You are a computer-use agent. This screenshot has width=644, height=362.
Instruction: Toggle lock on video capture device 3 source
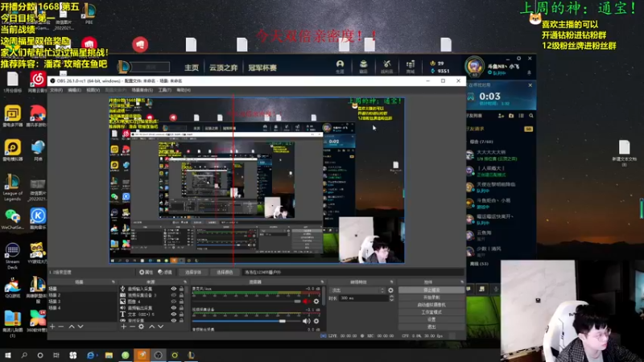point(181,295)
